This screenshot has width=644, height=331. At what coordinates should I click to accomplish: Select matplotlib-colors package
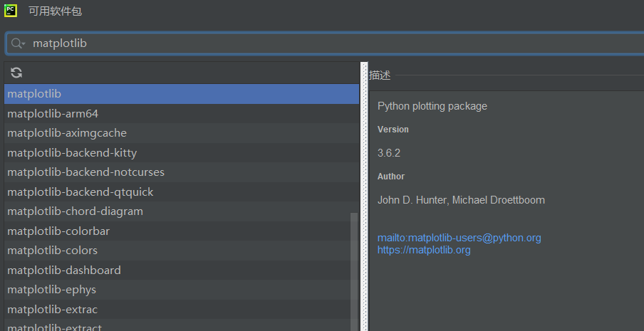[52, 251]
